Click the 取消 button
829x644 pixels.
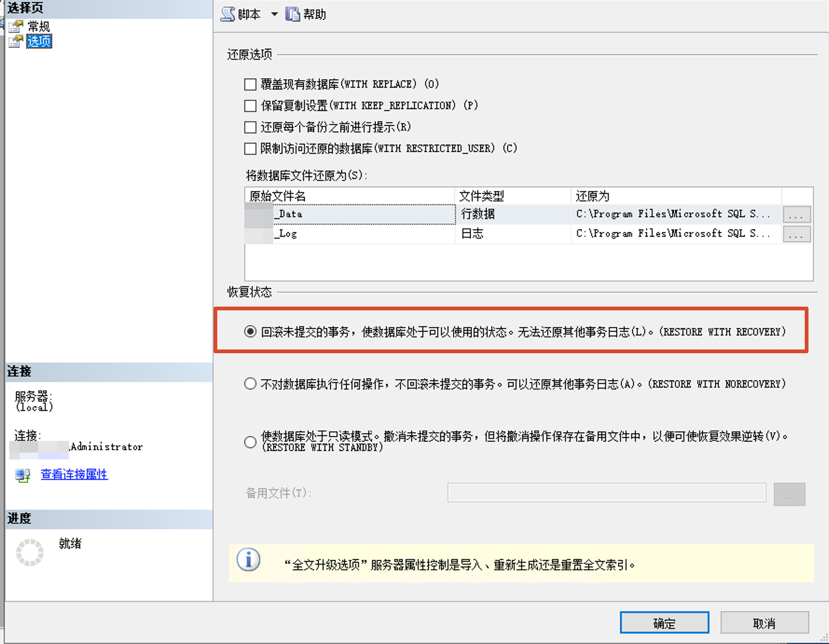pyautogui.click(x=765, y=623)
